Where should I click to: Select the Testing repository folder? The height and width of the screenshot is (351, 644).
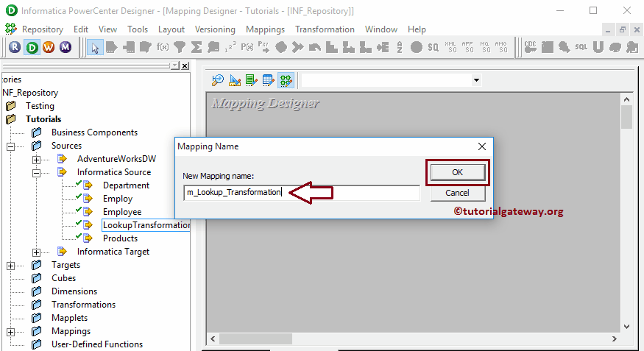tap(40, 106)
